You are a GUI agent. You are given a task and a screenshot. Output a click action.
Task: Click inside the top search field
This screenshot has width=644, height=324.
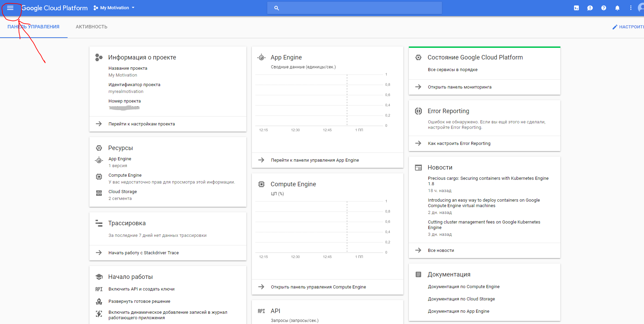tap(355, 8)
